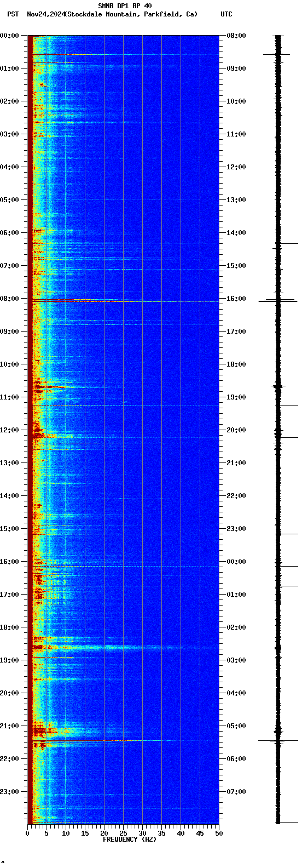Click the 50 Hz frequency axis label
This screenshot has height=868, width=302.
pyautogui.click(x=219, y=833)
